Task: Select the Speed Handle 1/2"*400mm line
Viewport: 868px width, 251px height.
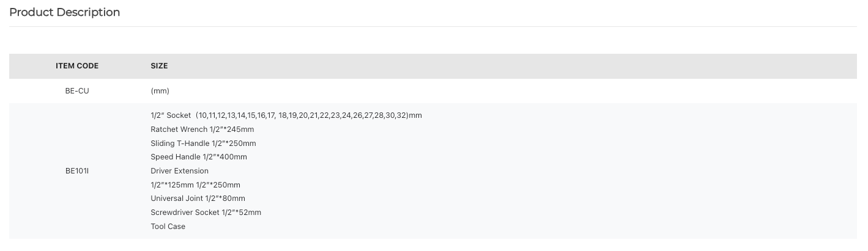Action: 199,157
